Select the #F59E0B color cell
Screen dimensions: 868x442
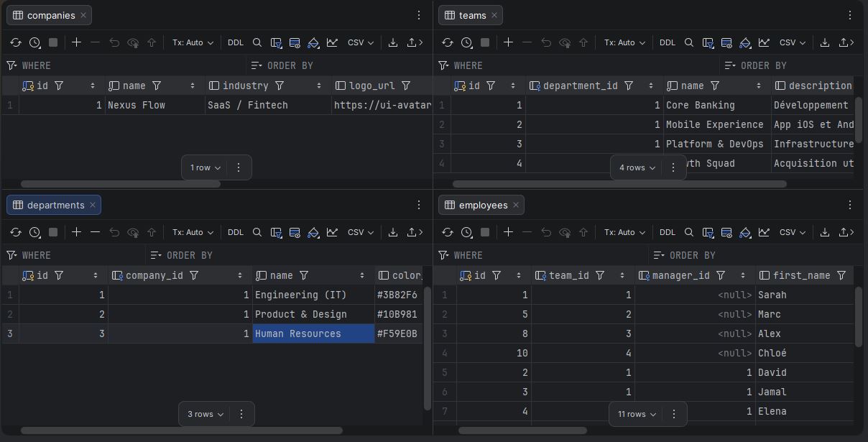pos(398,333)
